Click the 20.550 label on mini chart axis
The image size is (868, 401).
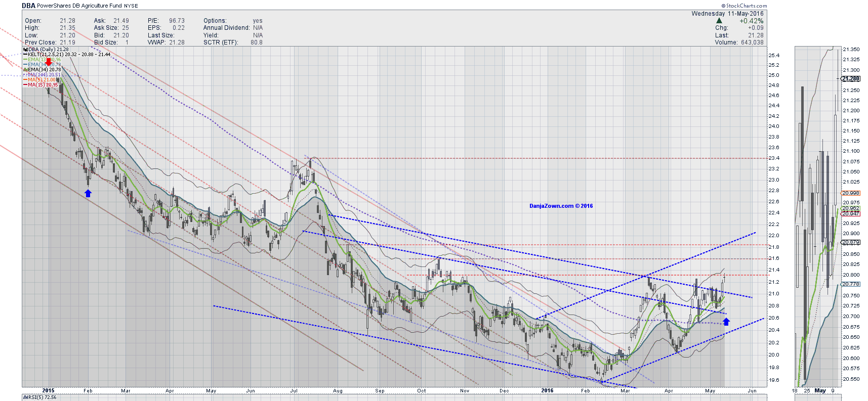click(x=851, y=379)
